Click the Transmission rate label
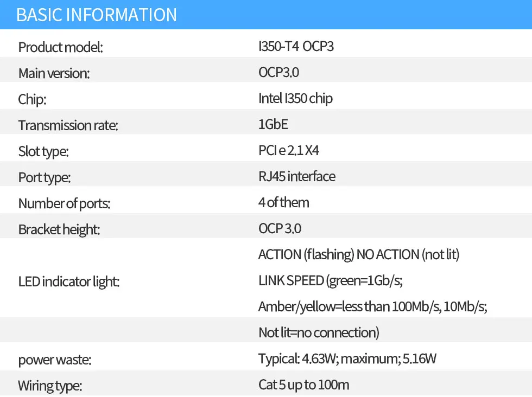 68,125
